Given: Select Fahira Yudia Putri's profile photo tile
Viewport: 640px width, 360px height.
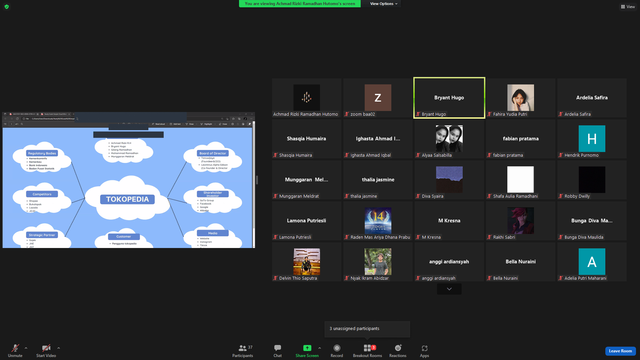Looking at the screenshot, I should tap(520, 98).
